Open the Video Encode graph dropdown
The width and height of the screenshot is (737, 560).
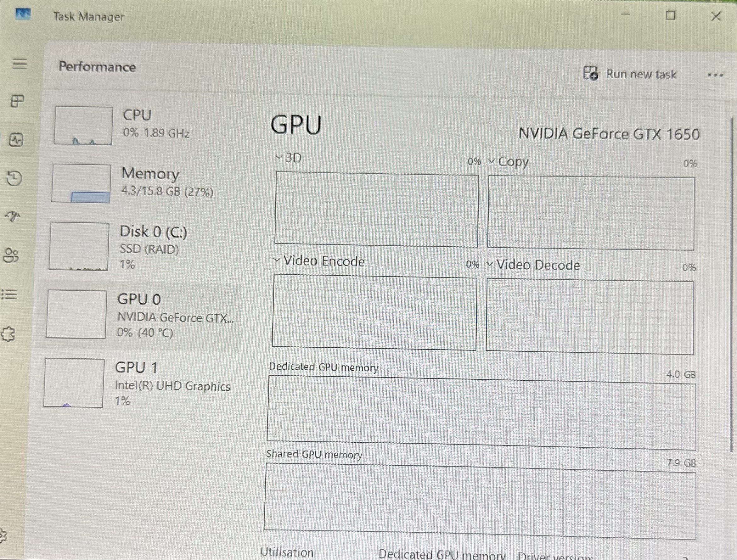pyautogui.click(x=319, y=261)
